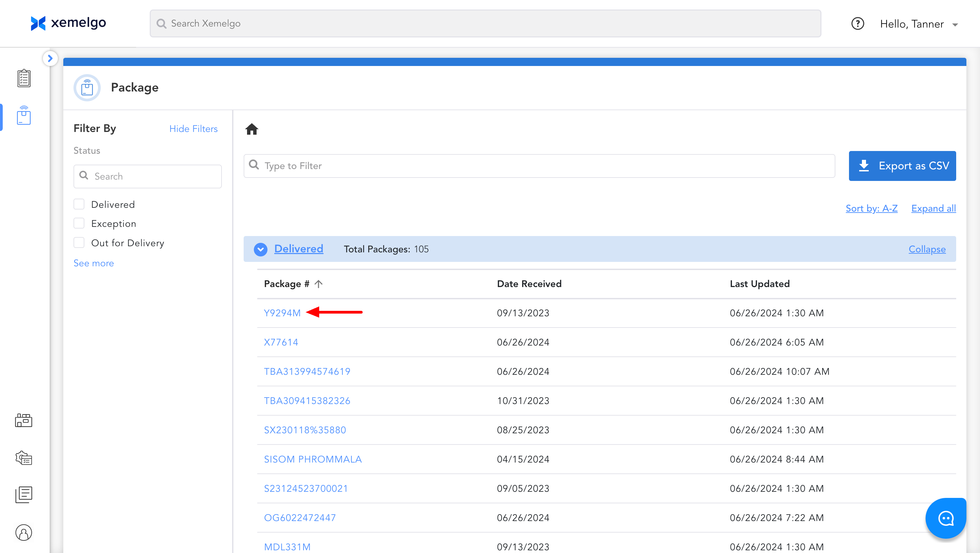Collapse the Delivered group chevron

pos(261,249)
